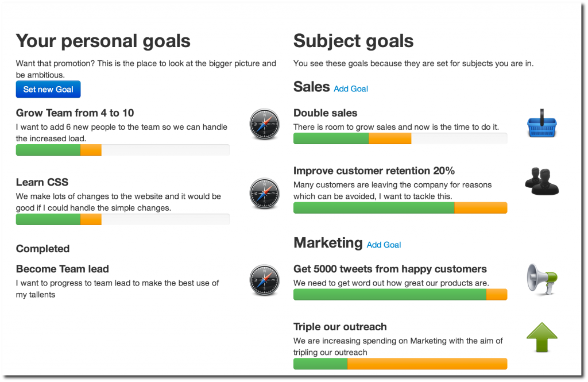Click the Set new Goal button
The height and width of the screenshot is (382, 588).
pyautogui.click(x=48, y=89)
